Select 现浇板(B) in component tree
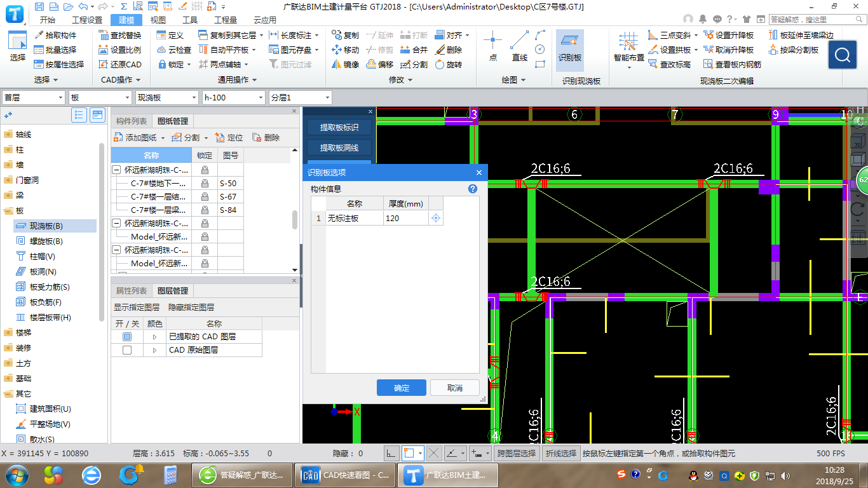Screen dimensions: 868x488 pyautogui.click(x=55, y=226)
